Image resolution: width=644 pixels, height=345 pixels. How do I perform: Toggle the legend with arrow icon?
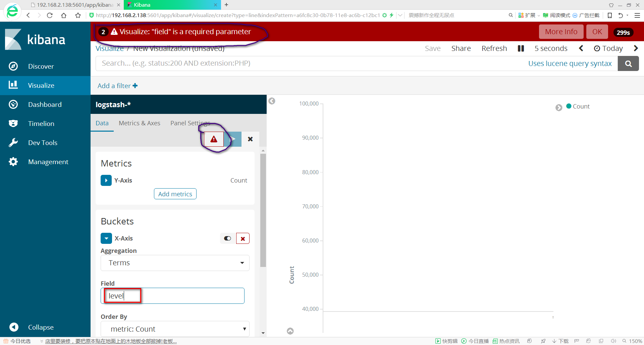click(558, 108)
